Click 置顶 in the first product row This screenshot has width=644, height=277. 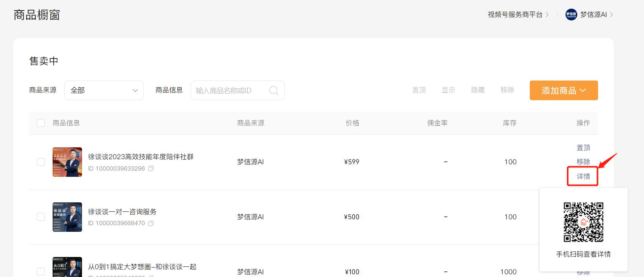[x=583, y=148]
